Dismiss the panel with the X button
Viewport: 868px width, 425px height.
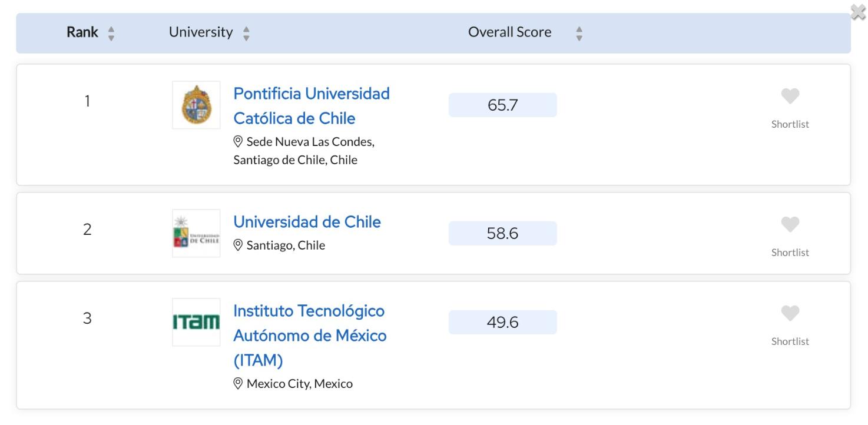click(857, 11)
